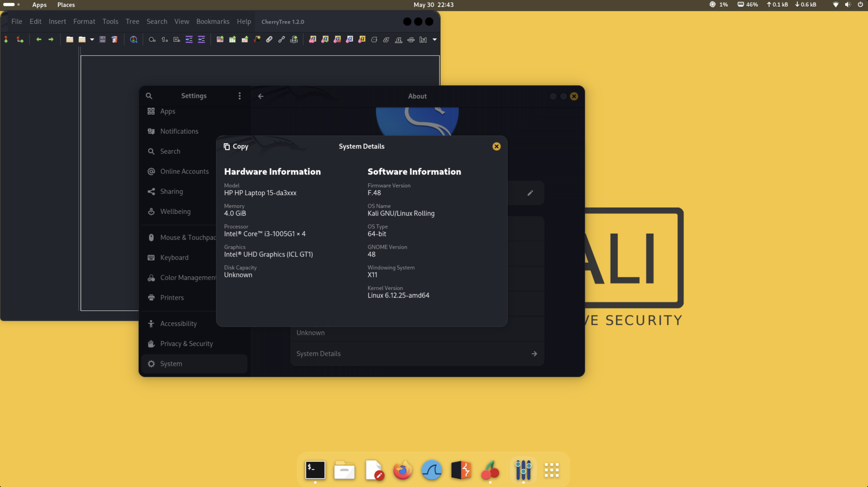The image size is (868, 487).
Task: Open the Format menu in CherryTree
Action: point(84,21)
